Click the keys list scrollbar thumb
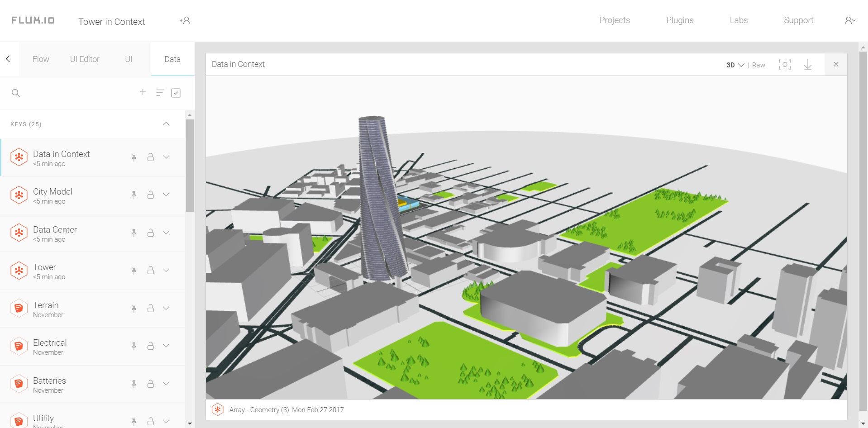The height and width of the screenshot is (428, 868). [190, 166]
